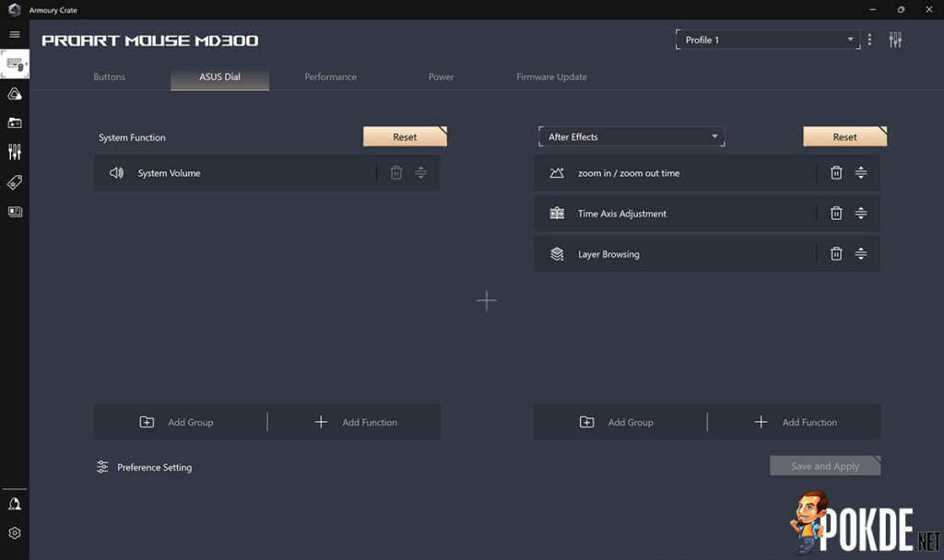Reorder handle for Time Axis Adjustment
The image size is (944, 560).
point(861,213)
